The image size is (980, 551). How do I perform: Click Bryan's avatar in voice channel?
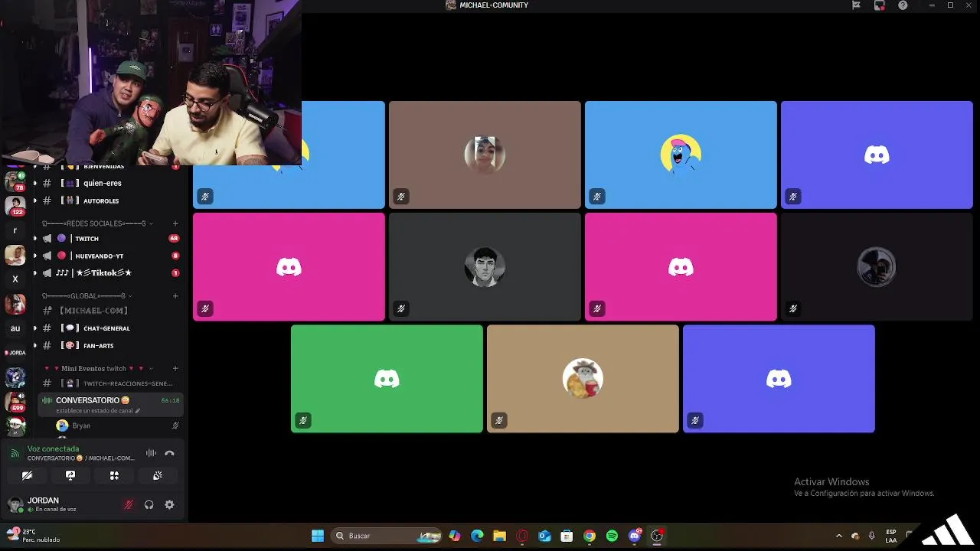[x=62, y=425]
